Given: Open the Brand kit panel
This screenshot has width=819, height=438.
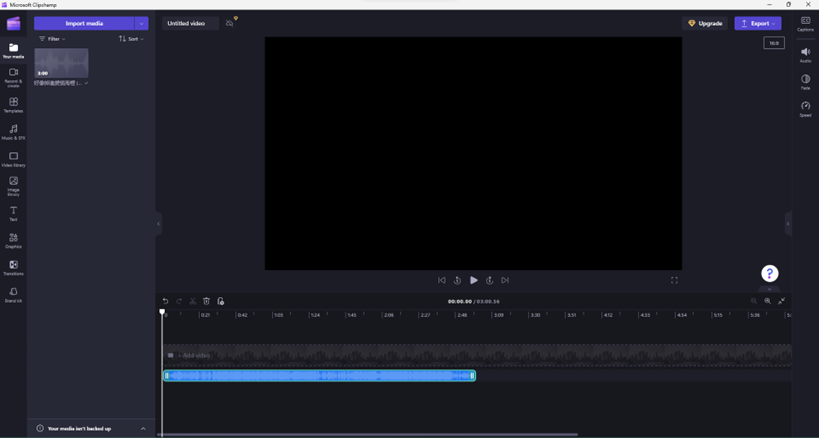Looking at the screenshot, I should (13, 294).
